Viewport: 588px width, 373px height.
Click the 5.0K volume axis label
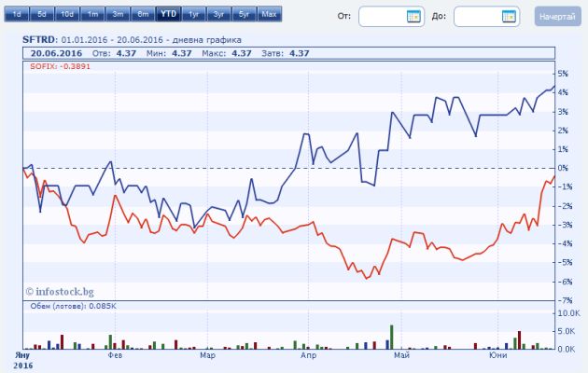[x=567, y=331]
